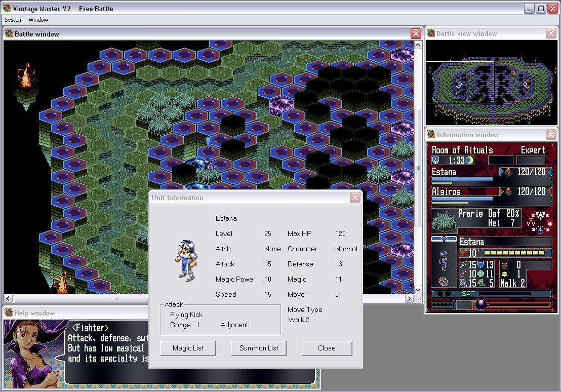Click the "Prarie" terrain name
The width and height of the screenshot is (561, 392).
pos(470,213)
